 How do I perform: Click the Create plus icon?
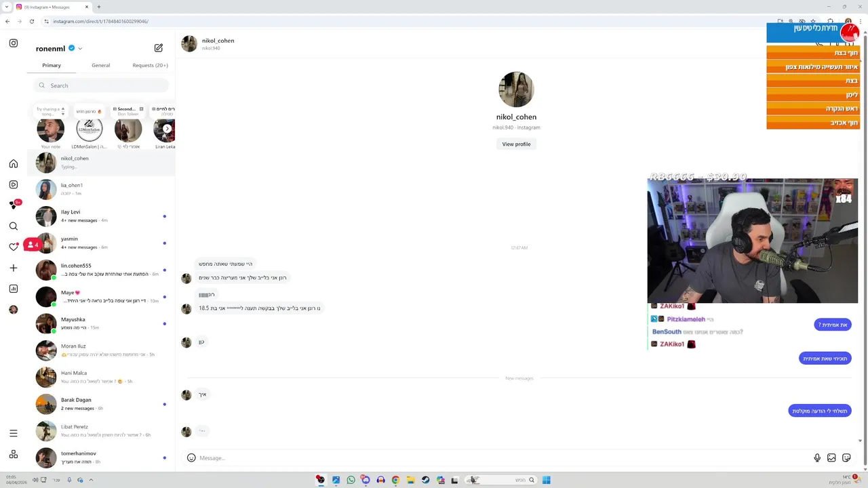pyautogui.click(x=14, y=268)
